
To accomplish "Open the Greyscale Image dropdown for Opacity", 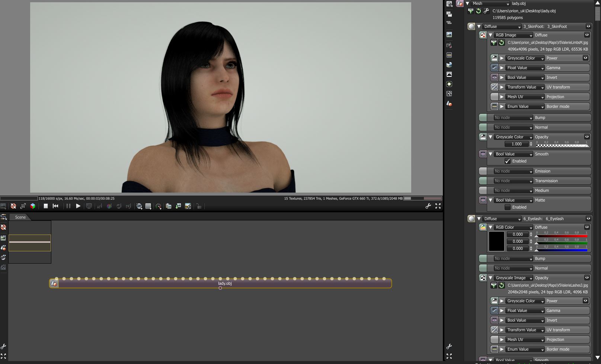I will [514, 278].
